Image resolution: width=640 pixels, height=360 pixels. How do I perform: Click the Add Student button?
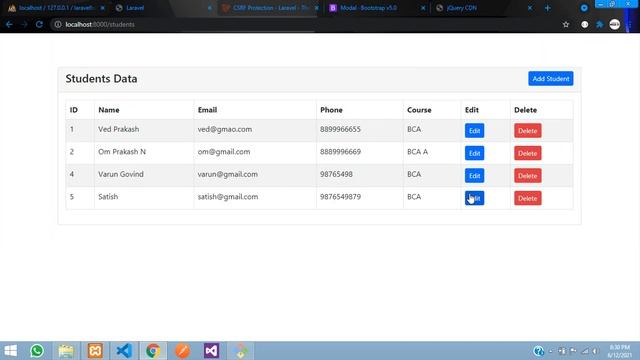(551, 78)
